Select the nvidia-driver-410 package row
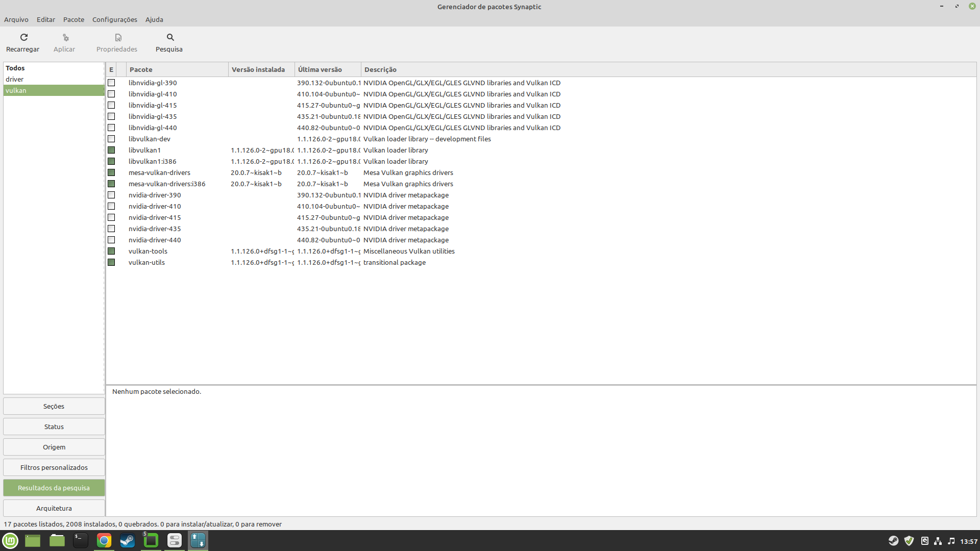The height and width of the screenshot is (551, 980). coord(541,206)
